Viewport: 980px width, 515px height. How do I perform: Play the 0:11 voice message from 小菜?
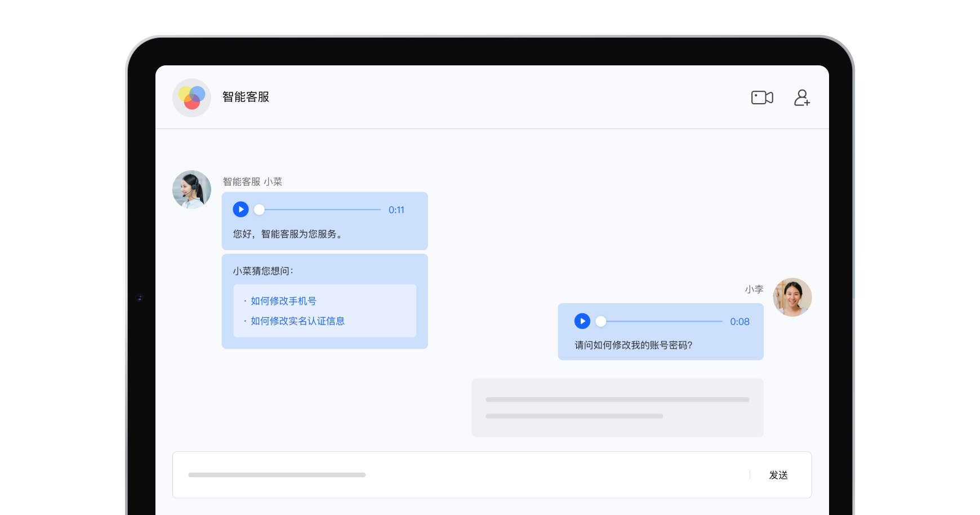click(x=240, y=210)
